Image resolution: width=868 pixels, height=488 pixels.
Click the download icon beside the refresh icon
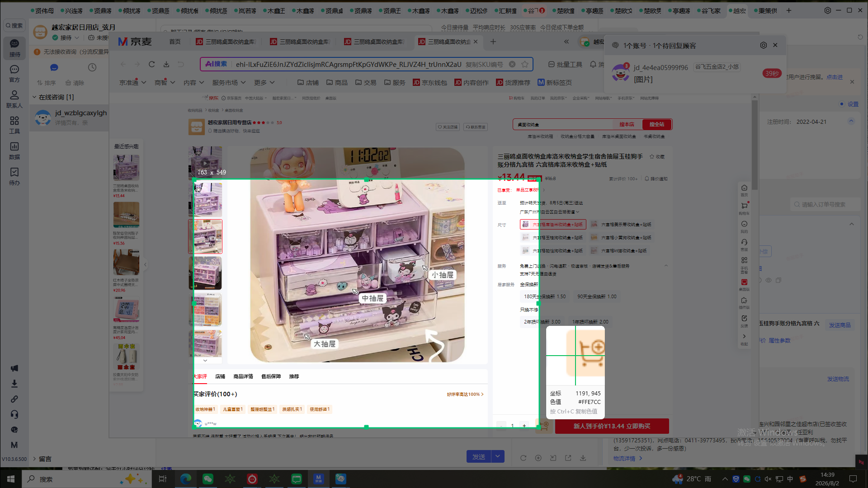166,64
